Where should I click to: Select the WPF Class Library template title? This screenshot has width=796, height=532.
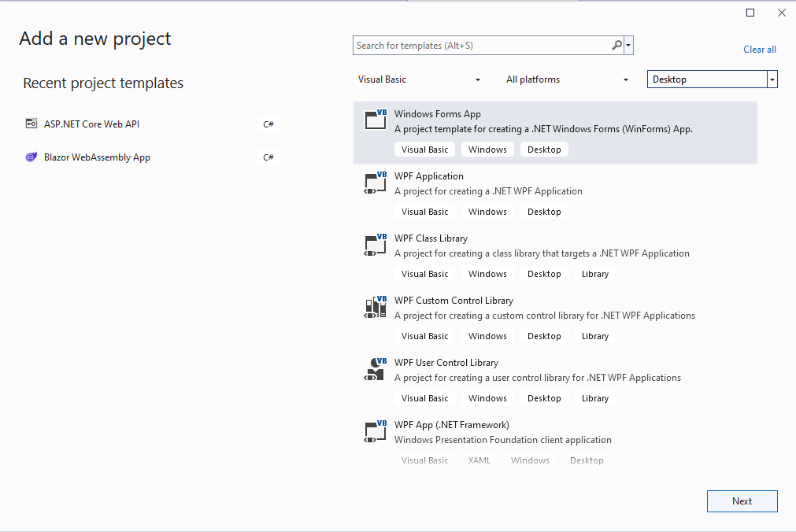pos(431,238)
